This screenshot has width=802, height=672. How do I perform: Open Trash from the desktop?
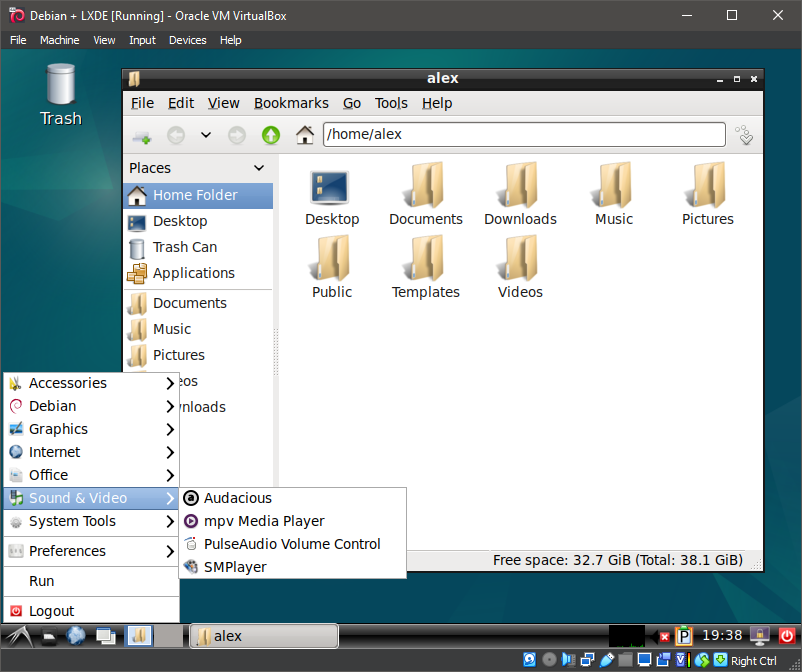pos(60,93)
